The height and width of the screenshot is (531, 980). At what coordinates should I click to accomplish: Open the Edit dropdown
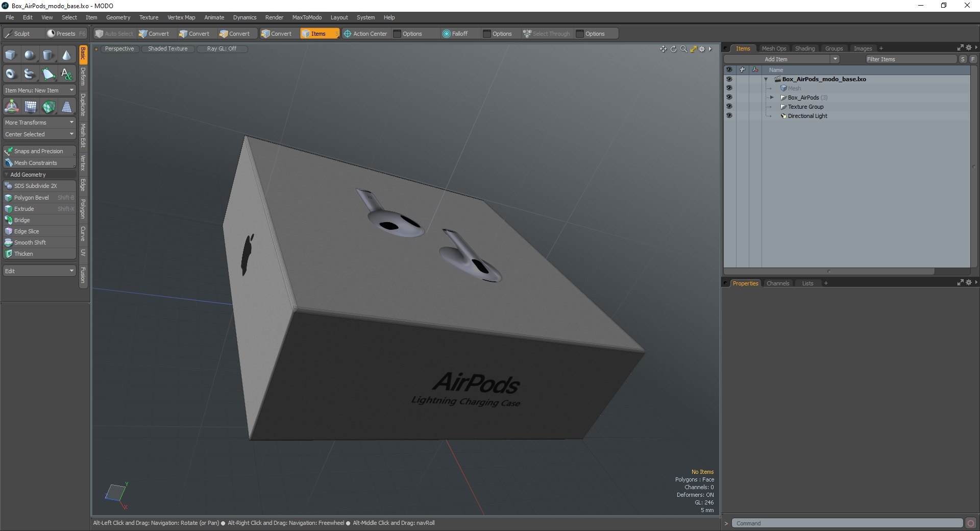pyautogui.click(x=39, y=271)
